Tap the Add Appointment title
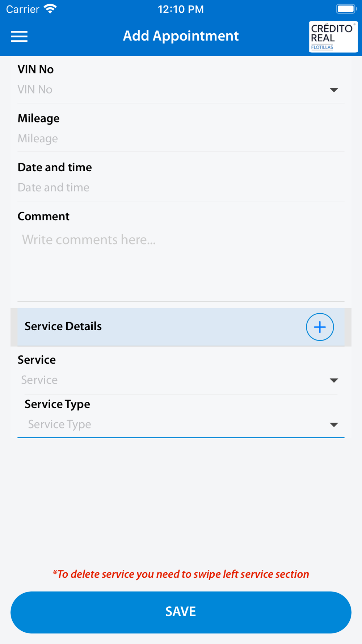 181,36
